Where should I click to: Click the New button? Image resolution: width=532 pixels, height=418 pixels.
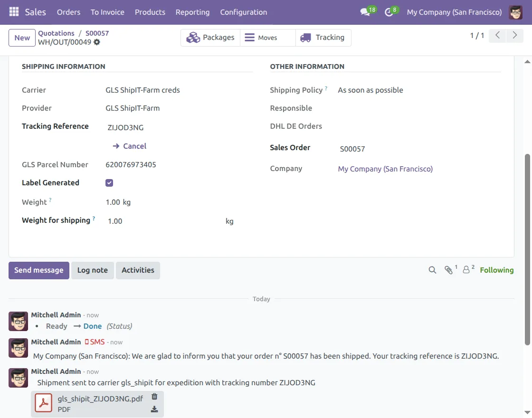coord(22,38)
